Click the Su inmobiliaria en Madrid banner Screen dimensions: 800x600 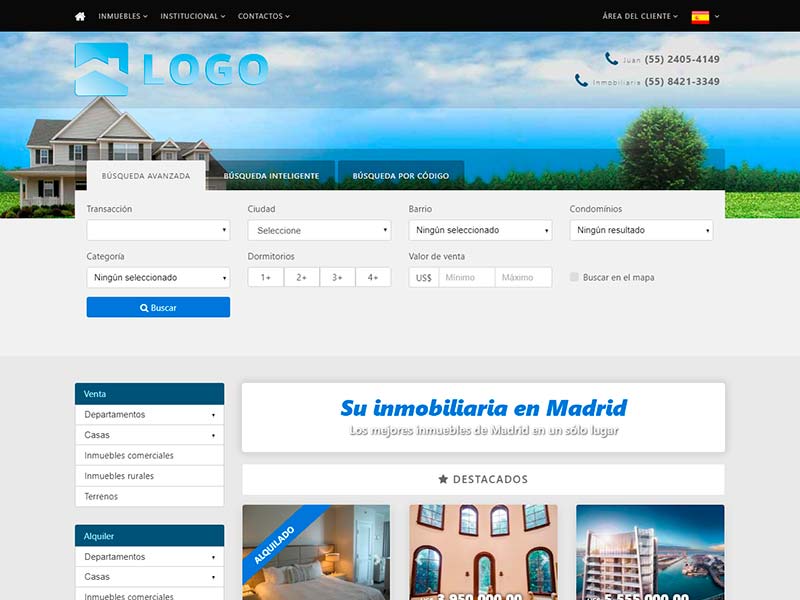click(483, 417)
